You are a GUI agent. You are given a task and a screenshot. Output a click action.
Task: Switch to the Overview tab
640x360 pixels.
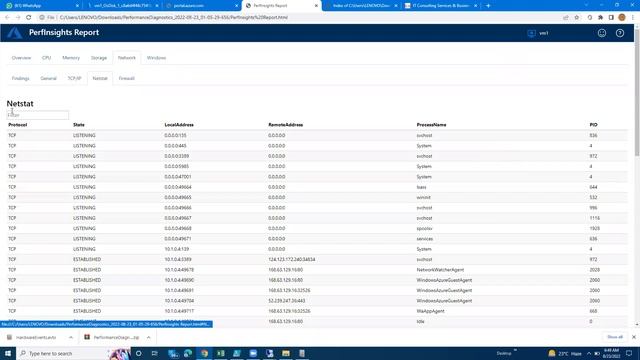pos(21,58)
